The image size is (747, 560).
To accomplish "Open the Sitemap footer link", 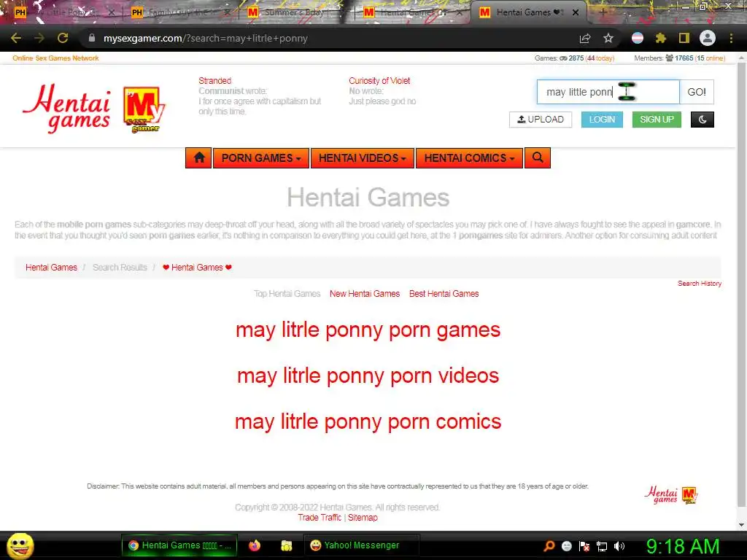I will pos(363,518).
